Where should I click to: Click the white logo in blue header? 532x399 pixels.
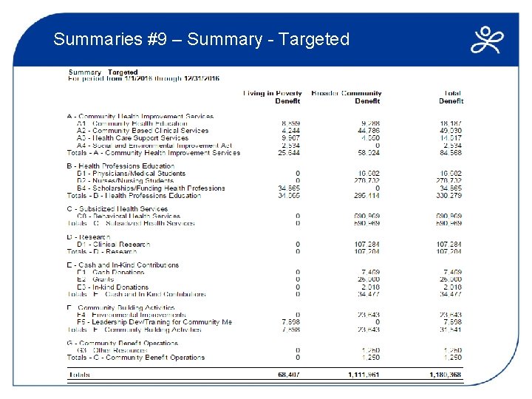pos(487,40)
